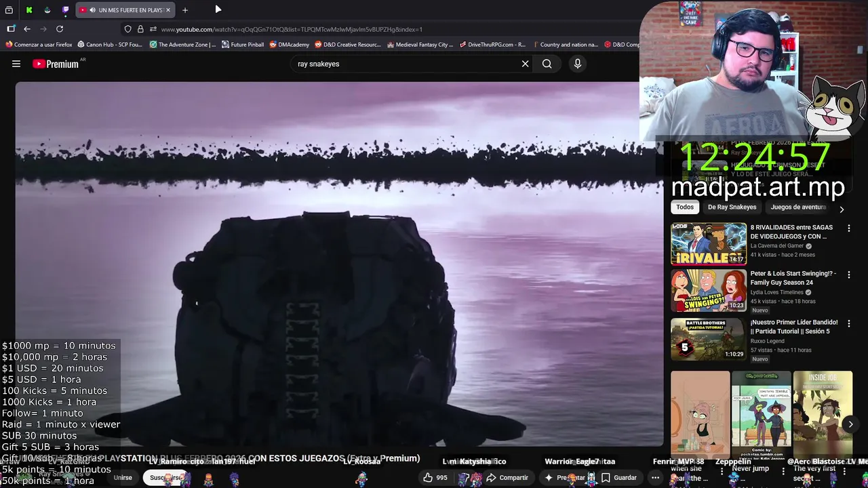This screenshot has height=488, width=868.
Task: Open the DMAcademy bookmark
Action: (289, 45)
